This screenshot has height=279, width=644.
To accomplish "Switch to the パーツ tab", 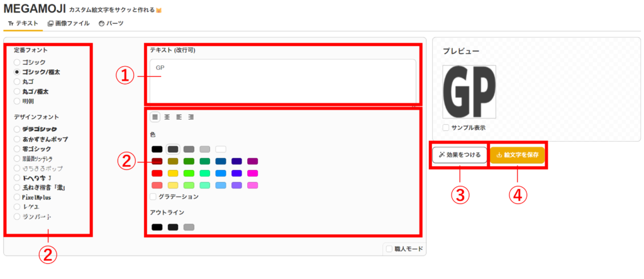I will click(111, 23).
